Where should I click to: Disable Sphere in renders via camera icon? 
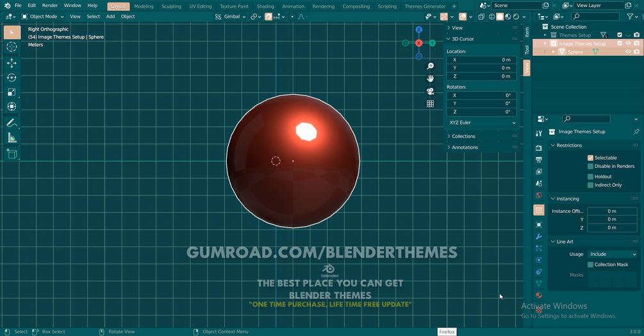pos(636,52)
